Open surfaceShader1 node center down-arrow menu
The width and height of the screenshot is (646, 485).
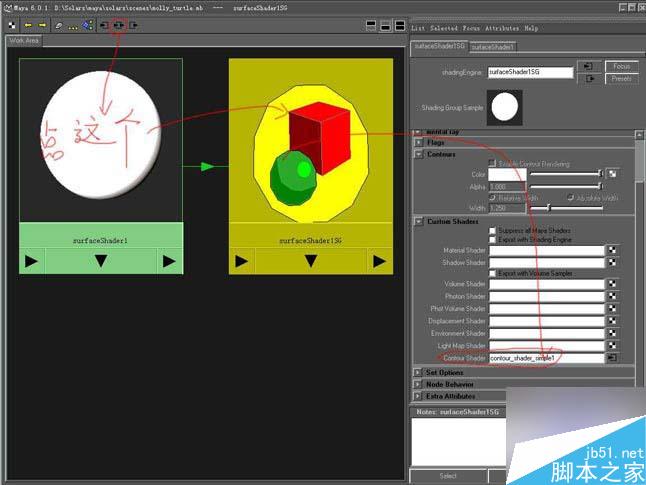[x=101, y=261]
